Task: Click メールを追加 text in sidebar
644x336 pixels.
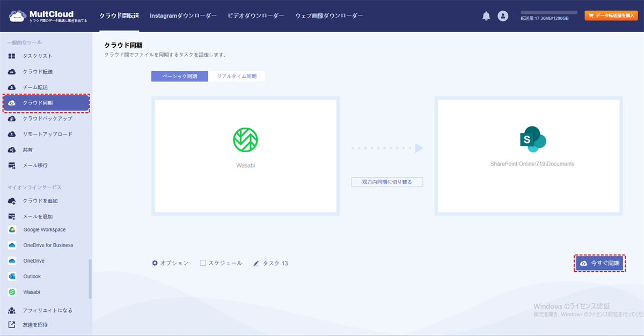Action: pyautogui.click(x=38, y=216)
